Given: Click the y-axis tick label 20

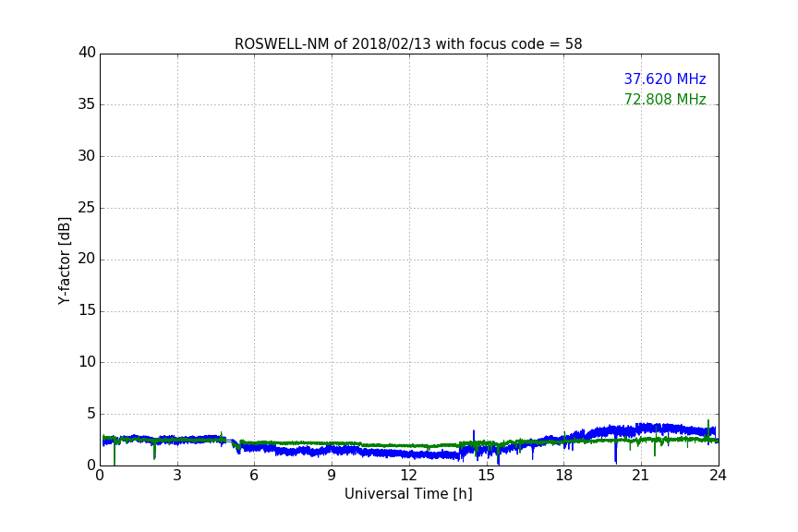Looking at the screenshot, I should tap(87, 259).
